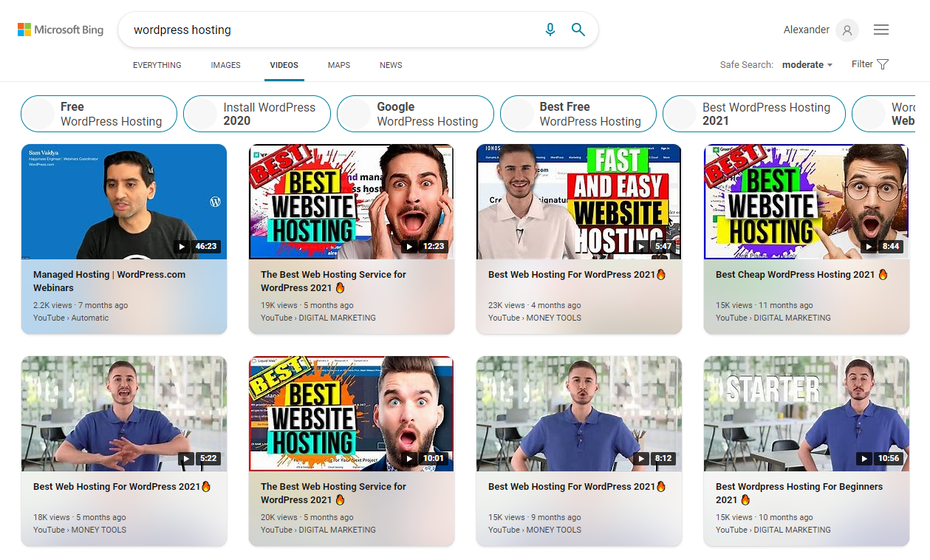Select the Google WordPress Hosting suggestion chip
930x560 pixels.
(415, 113)
